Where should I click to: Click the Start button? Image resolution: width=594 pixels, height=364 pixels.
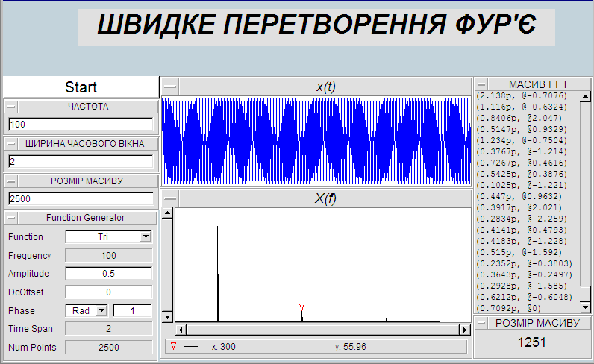click(x=81, y=87)
